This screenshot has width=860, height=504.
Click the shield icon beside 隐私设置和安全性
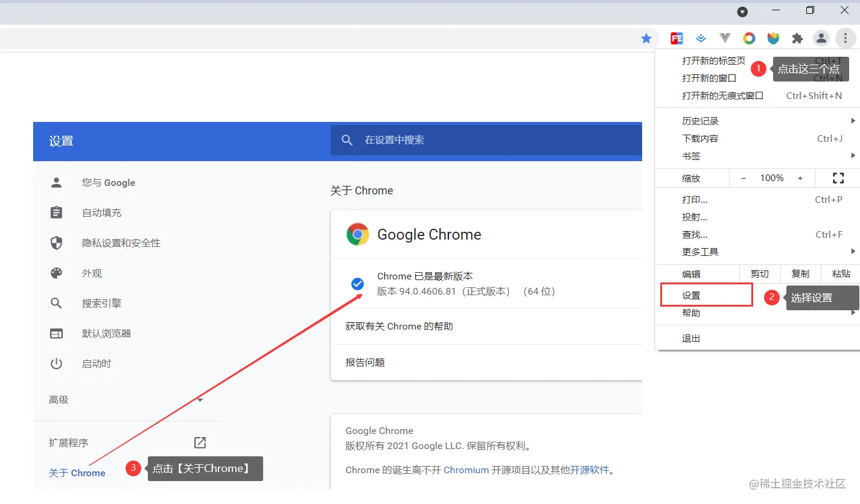tap(56, 243)
